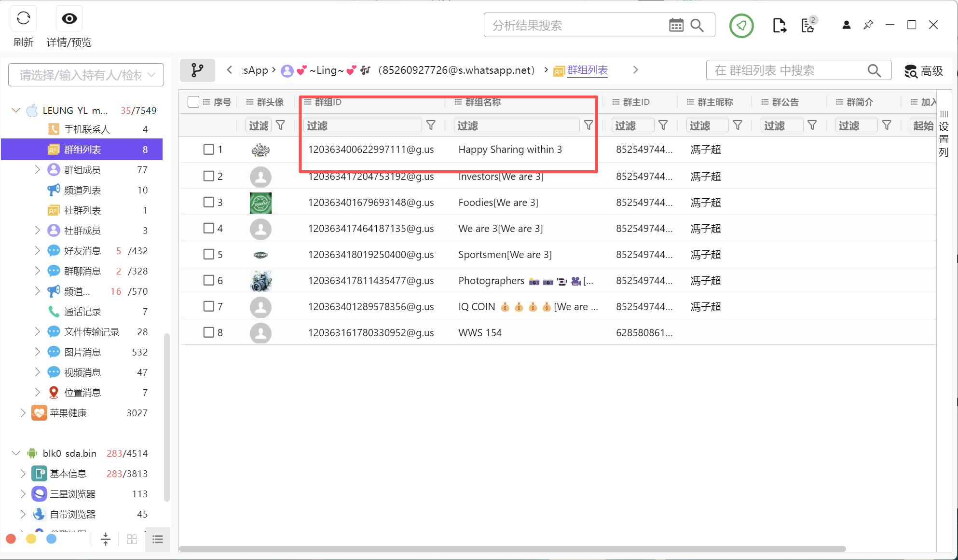The height and width of the screenshot is (560, 958).
Task: Tick the checkbox for Foodies row
Action: pyautogui.click(x=208, y=202)
